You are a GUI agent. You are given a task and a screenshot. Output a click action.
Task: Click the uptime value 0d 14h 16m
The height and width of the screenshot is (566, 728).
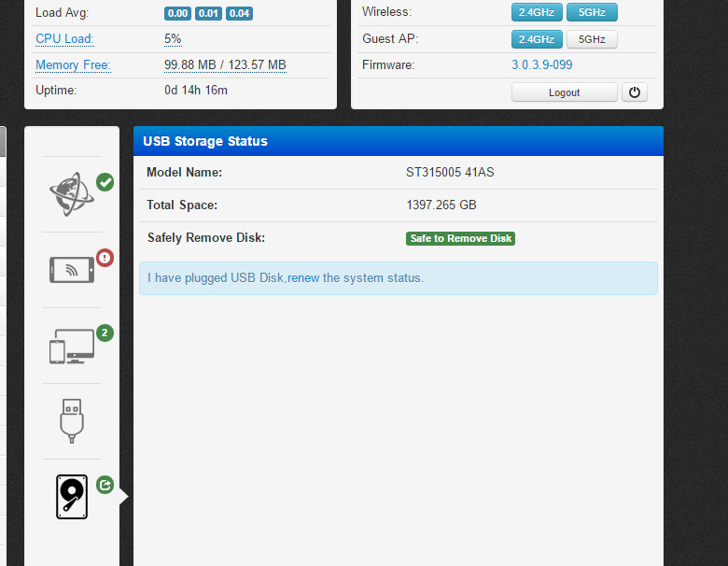pos(196,91)
